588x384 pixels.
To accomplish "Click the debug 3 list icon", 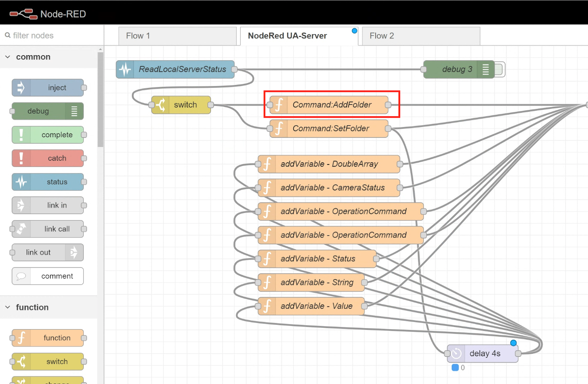I will tap(485, 69).
